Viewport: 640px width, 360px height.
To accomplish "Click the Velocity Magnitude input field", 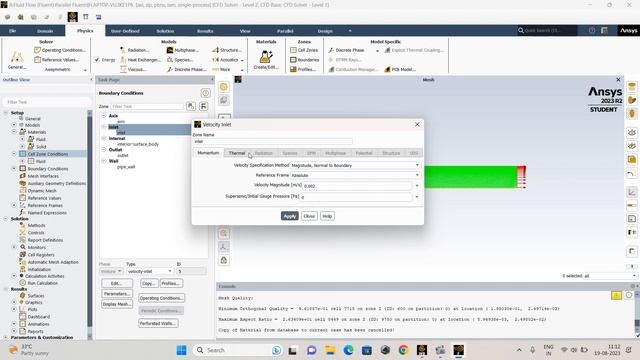I will (x=357, y=186).
